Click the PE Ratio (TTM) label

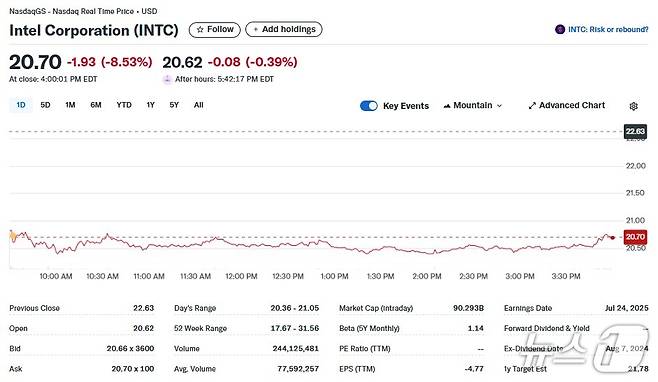(365, 348)
